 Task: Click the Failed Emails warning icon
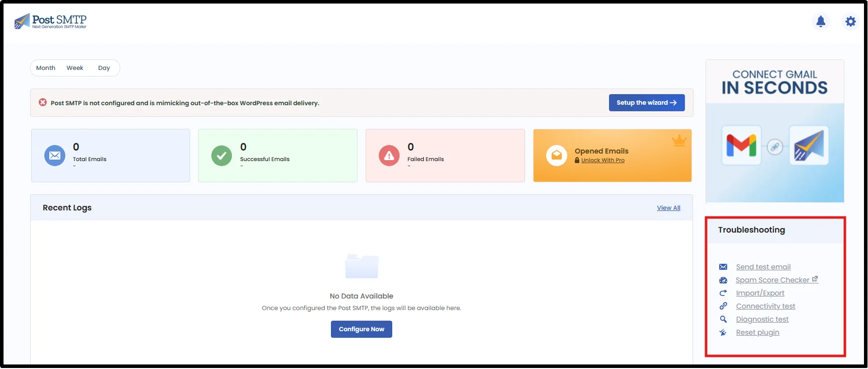389,156
